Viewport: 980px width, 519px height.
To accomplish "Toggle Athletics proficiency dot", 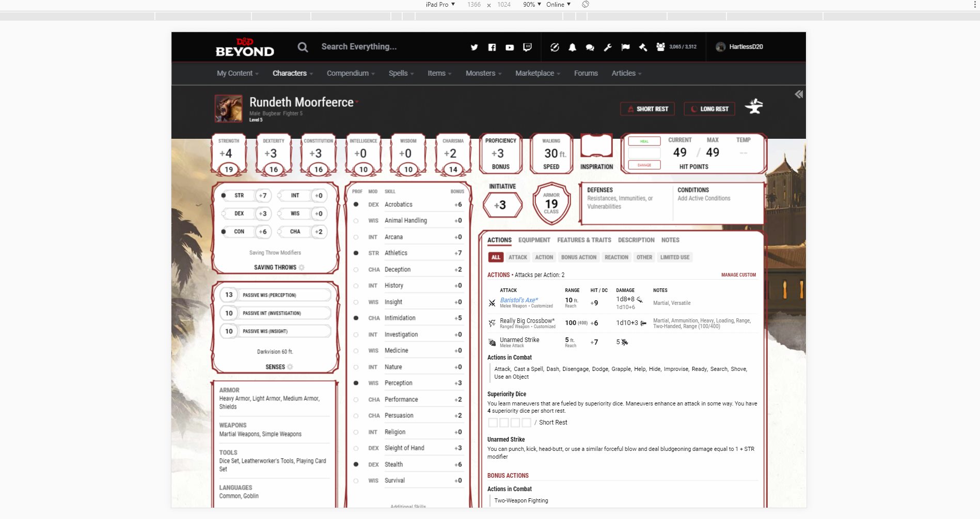I will pos(356,253).
